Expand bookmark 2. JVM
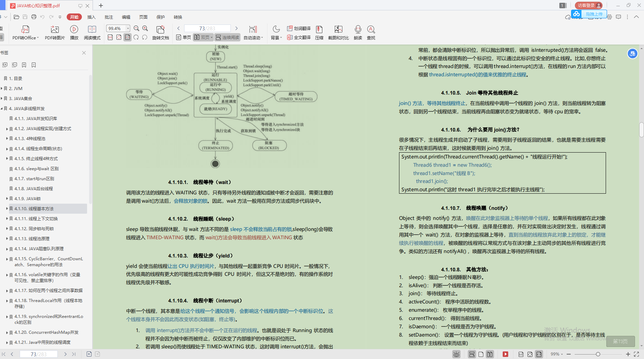 coord(2,89)
